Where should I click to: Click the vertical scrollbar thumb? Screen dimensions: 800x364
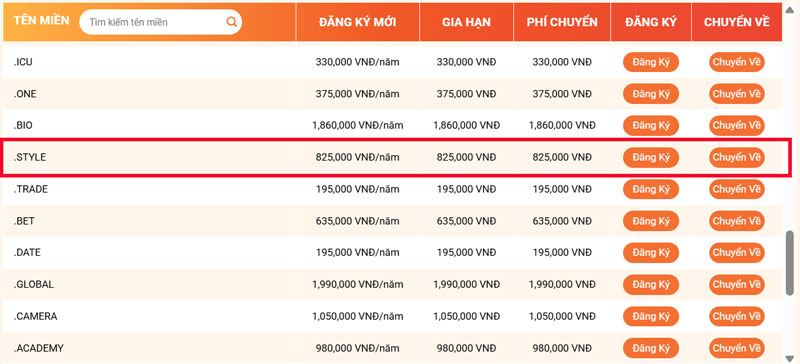click(790, 262)
